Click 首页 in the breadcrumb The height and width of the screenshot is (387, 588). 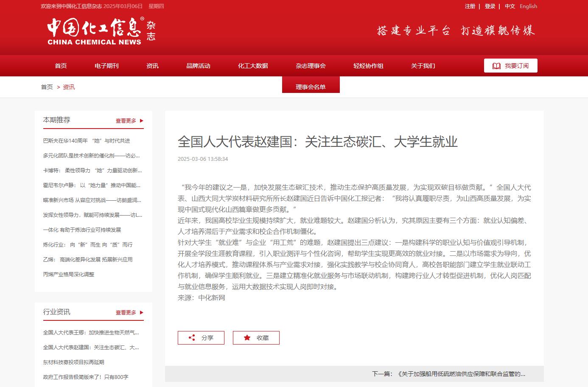47,87
